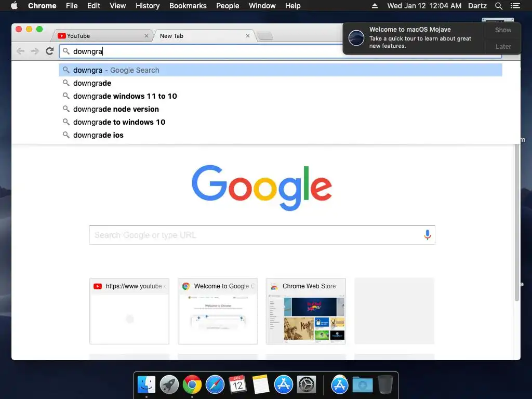
Task: Open Launchpad from the Dock
Action: pos(169,385)
